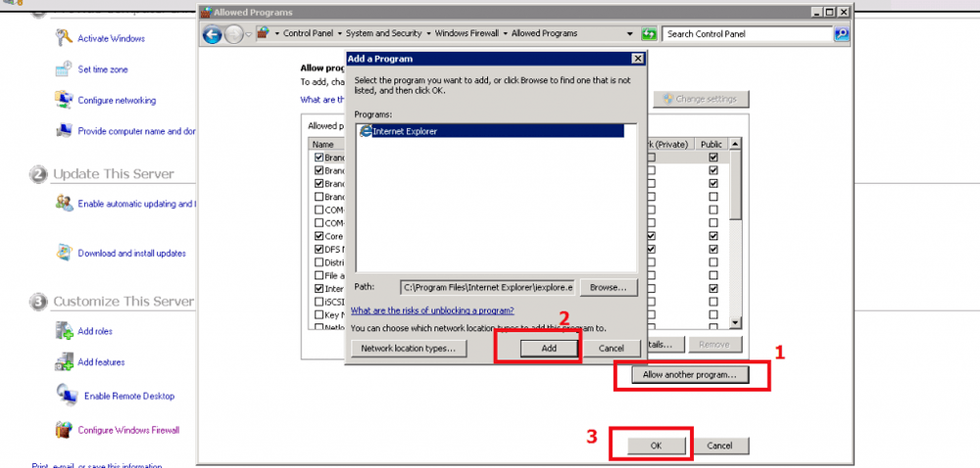Enable the File a row checkbox
The width and height of the screenshot is (980, 468).
click(319, 276)
